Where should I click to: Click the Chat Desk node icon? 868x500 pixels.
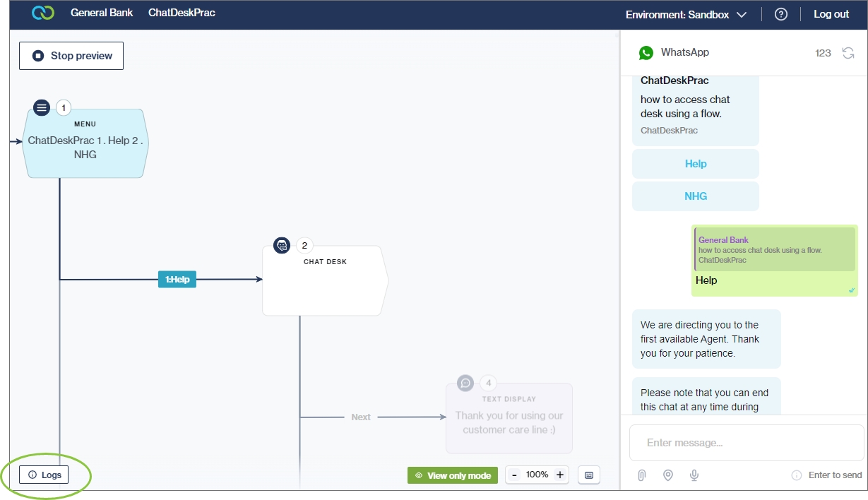tap(282, 246)
